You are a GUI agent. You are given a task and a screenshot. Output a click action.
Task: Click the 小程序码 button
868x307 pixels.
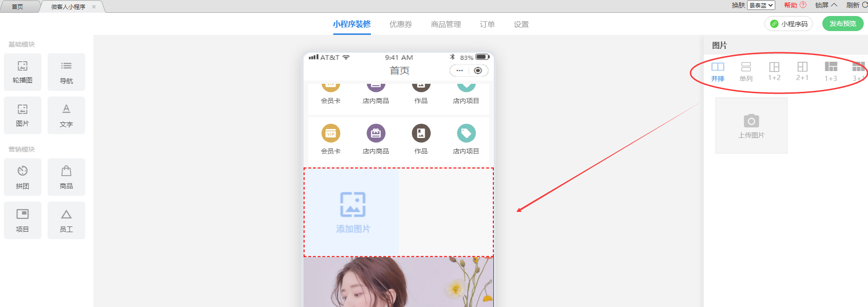coord(788,24)
